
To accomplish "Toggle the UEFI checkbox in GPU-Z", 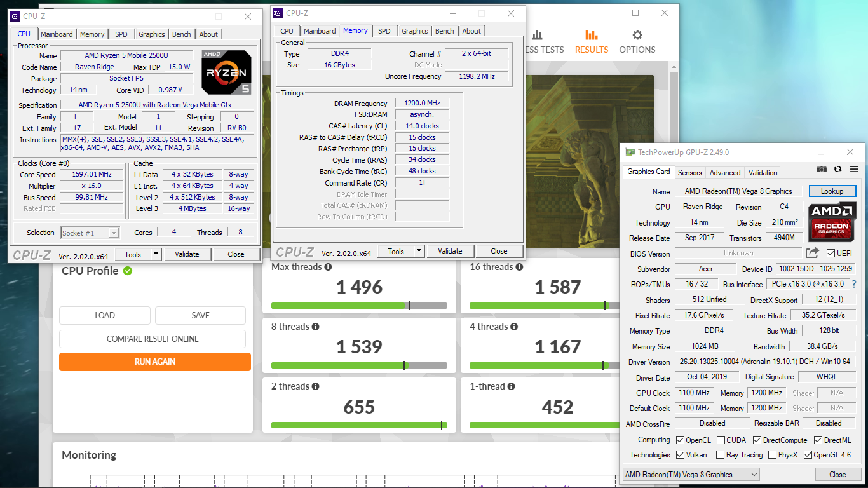I will coord(831,254).
